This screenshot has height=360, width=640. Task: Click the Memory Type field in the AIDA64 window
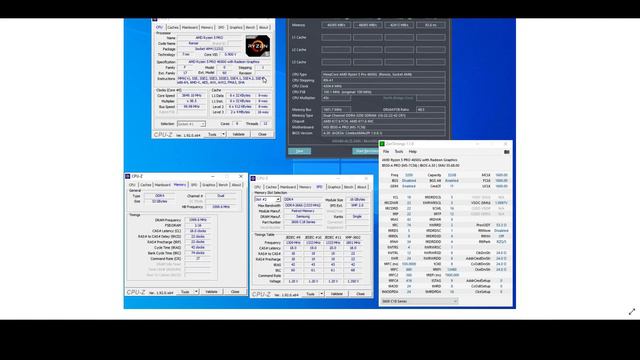383,116
